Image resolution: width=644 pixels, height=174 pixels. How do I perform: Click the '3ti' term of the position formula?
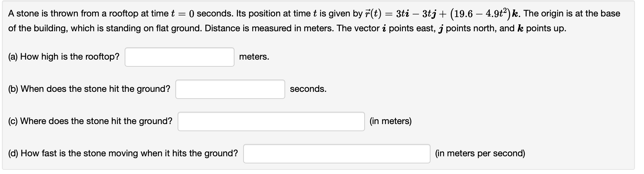tap(404, 14)
